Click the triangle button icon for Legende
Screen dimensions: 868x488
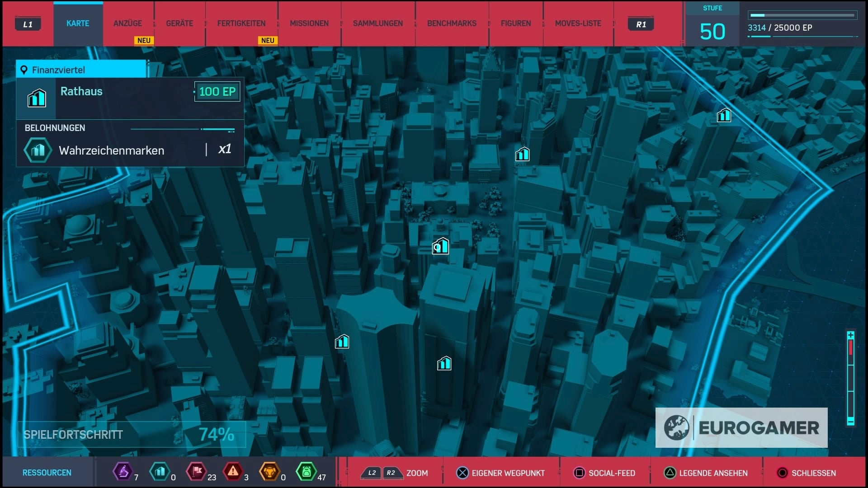(x=670, y=473)
